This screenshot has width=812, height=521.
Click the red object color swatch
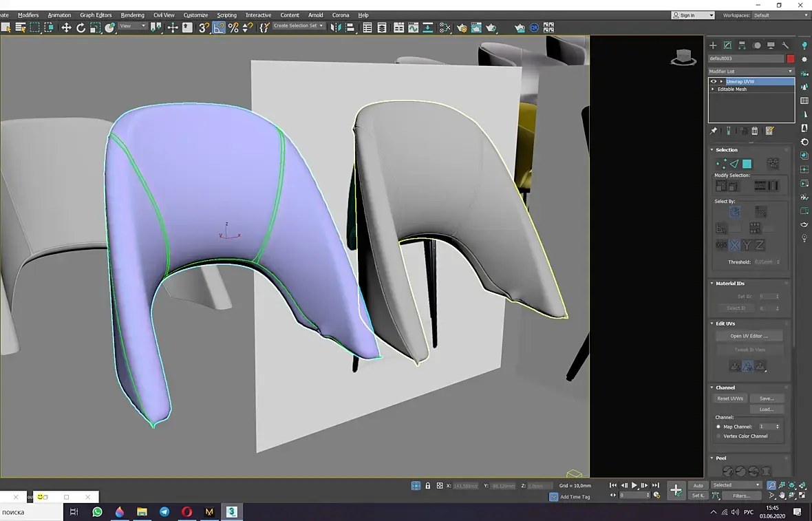click(791, 59)
